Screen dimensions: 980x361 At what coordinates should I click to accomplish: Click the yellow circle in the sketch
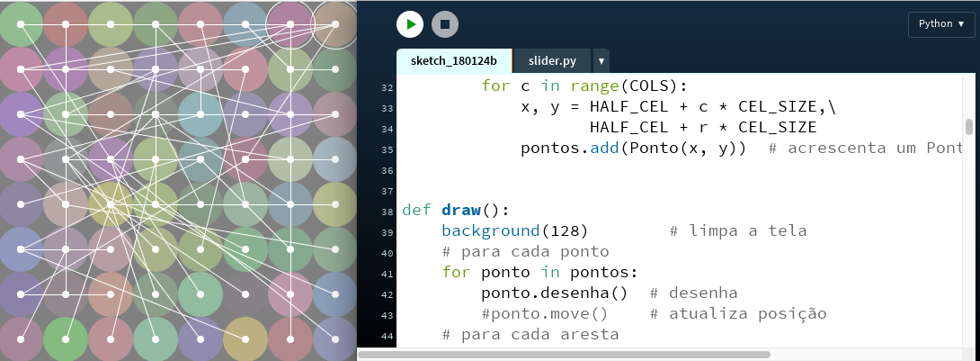tap(111, 203)
